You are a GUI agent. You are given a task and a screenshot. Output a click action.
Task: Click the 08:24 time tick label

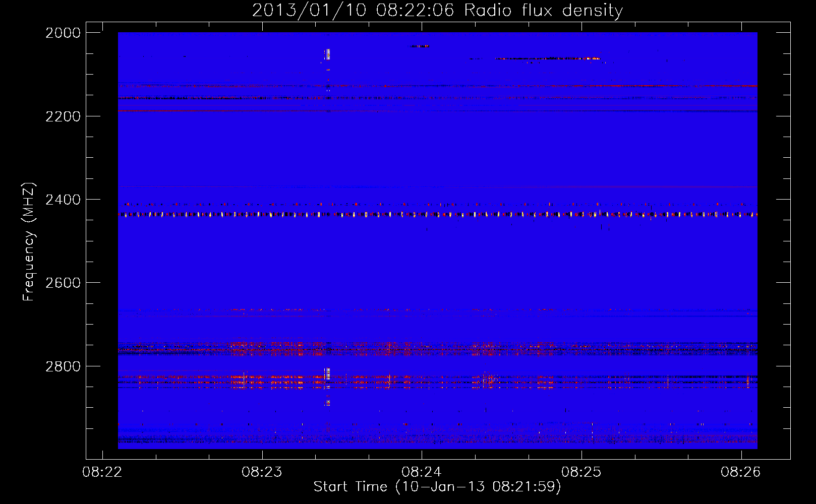click(x=422, y=472)
